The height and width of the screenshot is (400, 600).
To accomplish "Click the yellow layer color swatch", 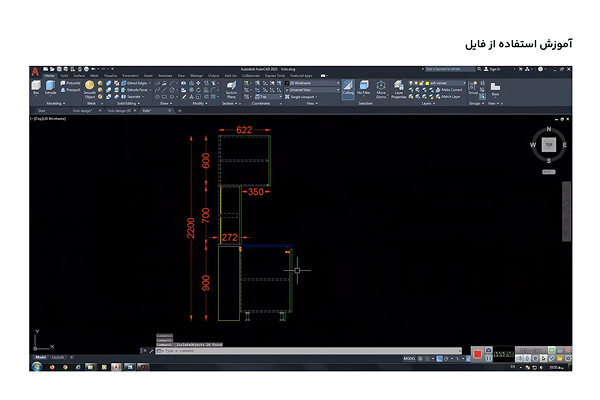I will (427, 83).
